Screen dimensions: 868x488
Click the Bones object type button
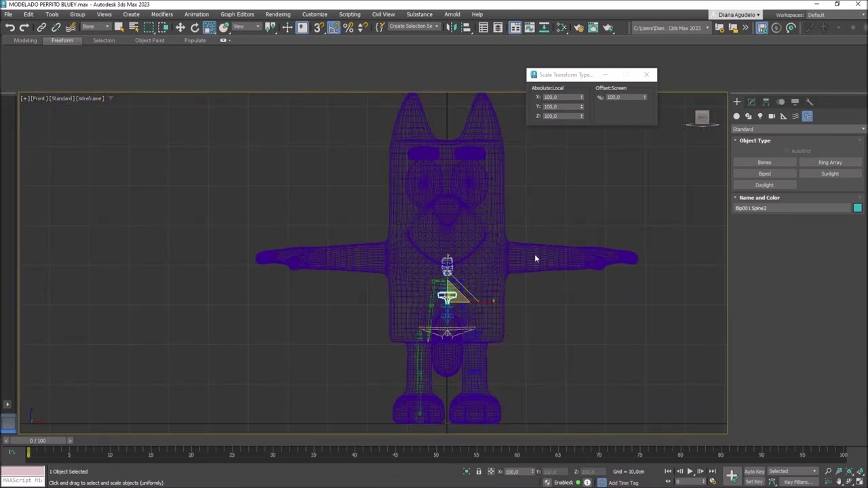pos(764,162)
